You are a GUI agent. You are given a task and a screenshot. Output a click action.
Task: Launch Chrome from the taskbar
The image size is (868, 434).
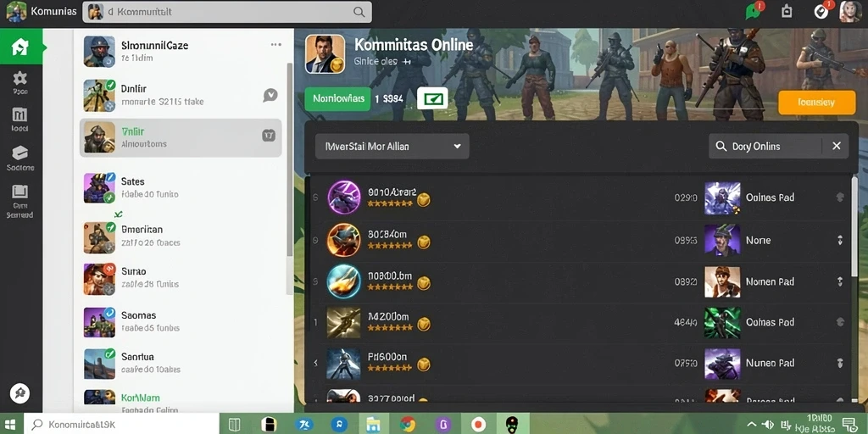coord(408,425)
